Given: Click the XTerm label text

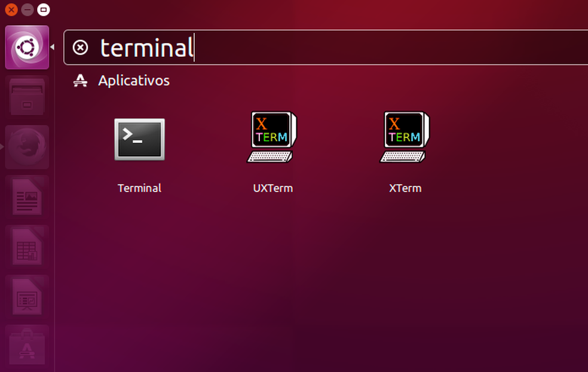Looking at the screenshot, I should click(x=405, y=188).
